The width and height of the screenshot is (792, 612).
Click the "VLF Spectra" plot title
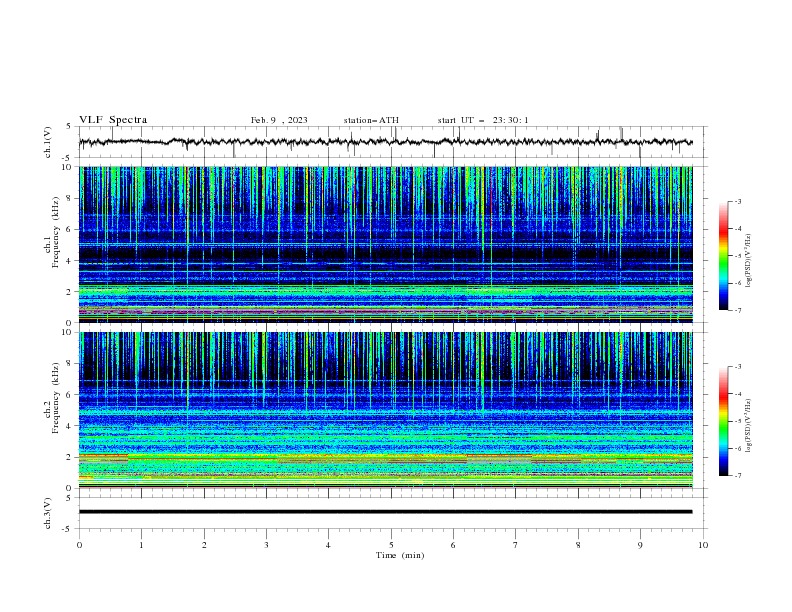pos(113,120)
